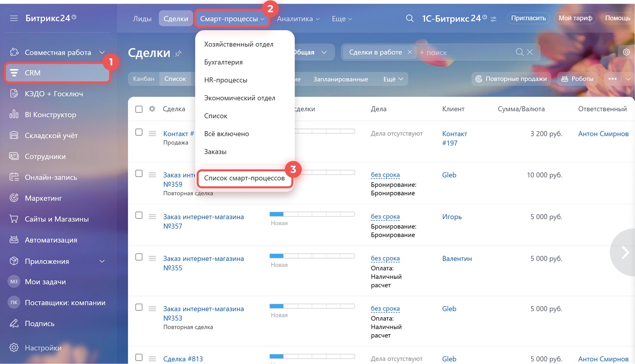The width and height of the screenshot is (635, 364).
Task: Click the pin icon next to Сделки title
Action: pyautogui.click(x=179, y=53)
